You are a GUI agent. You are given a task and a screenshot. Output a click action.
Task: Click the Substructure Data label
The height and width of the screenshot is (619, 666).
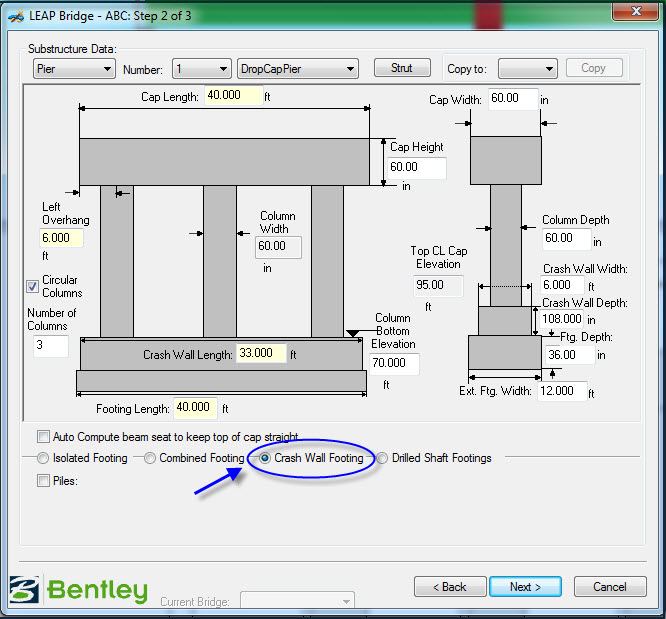coord(72,49)
